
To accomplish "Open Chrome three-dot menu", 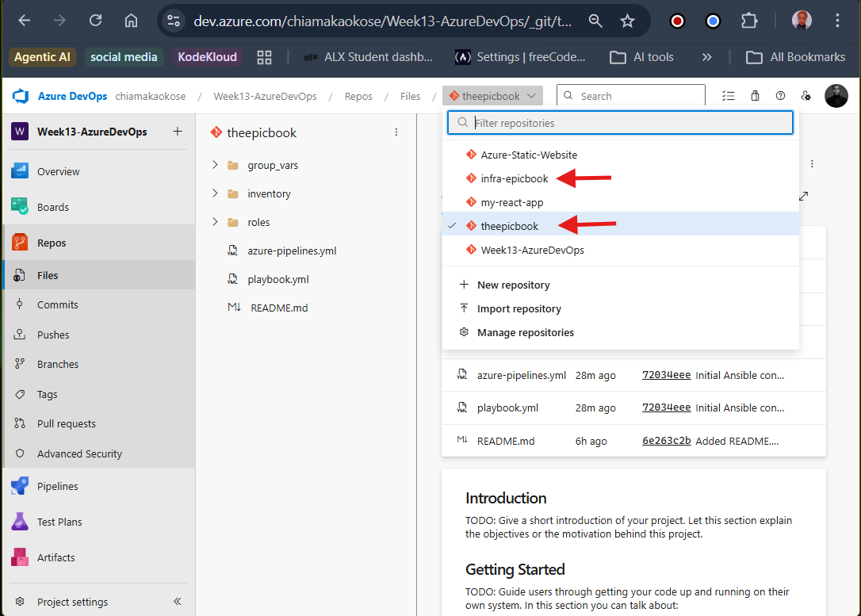I will click(837, 21).
